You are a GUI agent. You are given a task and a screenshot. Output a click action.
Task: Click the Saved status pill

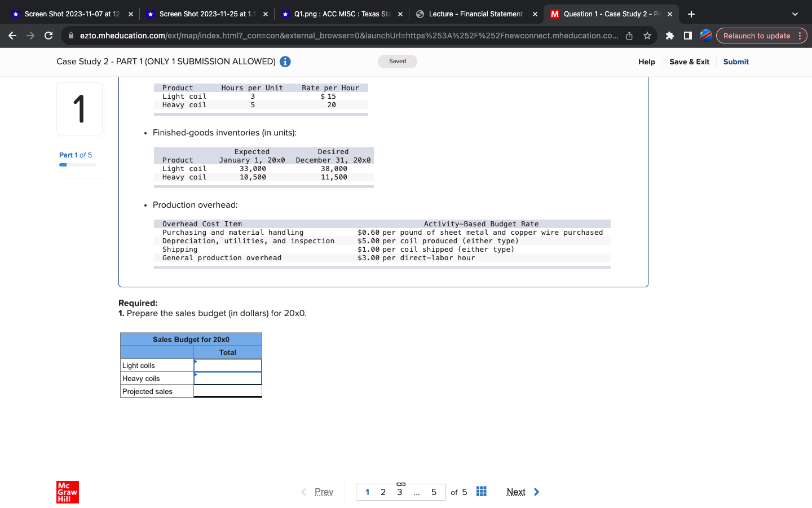(398, 61)
